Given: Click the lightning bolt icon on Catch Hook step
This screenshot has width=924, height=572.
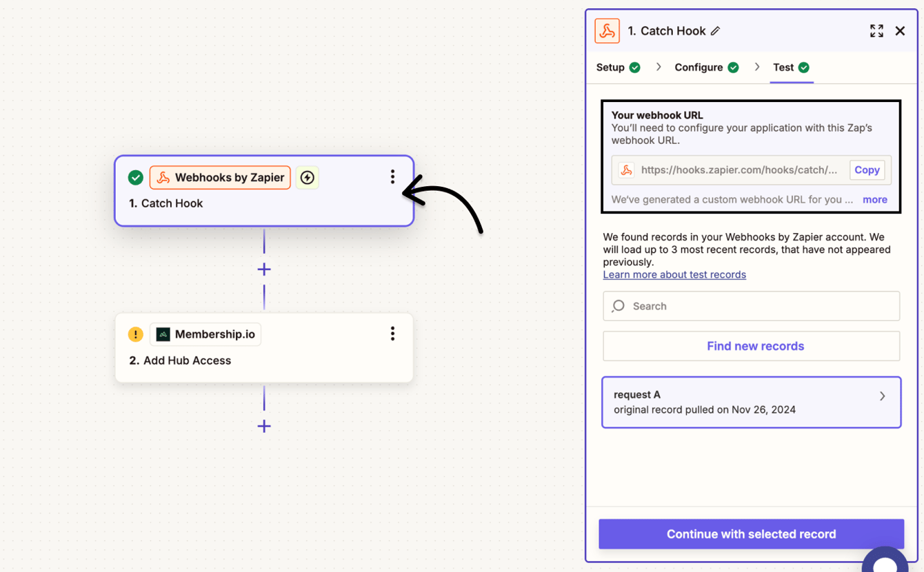Looking at the screenshot, I should [307, 177].
